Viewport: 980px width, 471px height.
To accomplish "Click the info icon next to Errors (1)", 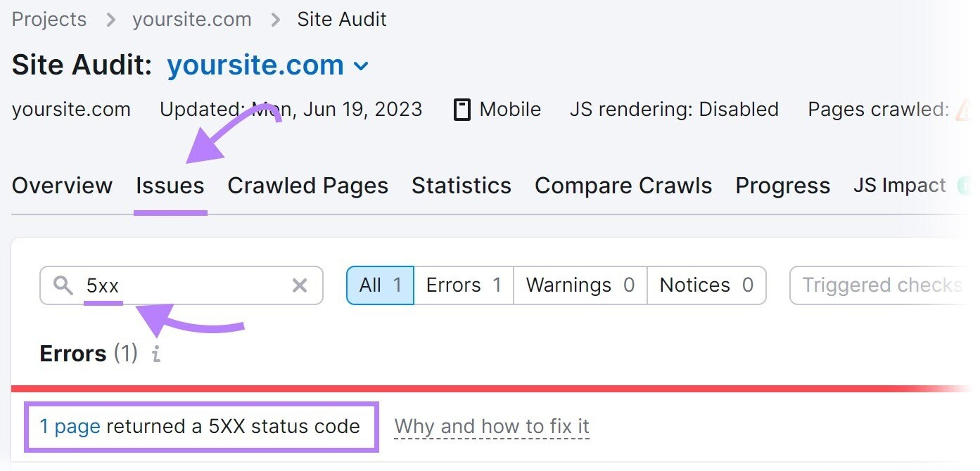I will point(155,354).
